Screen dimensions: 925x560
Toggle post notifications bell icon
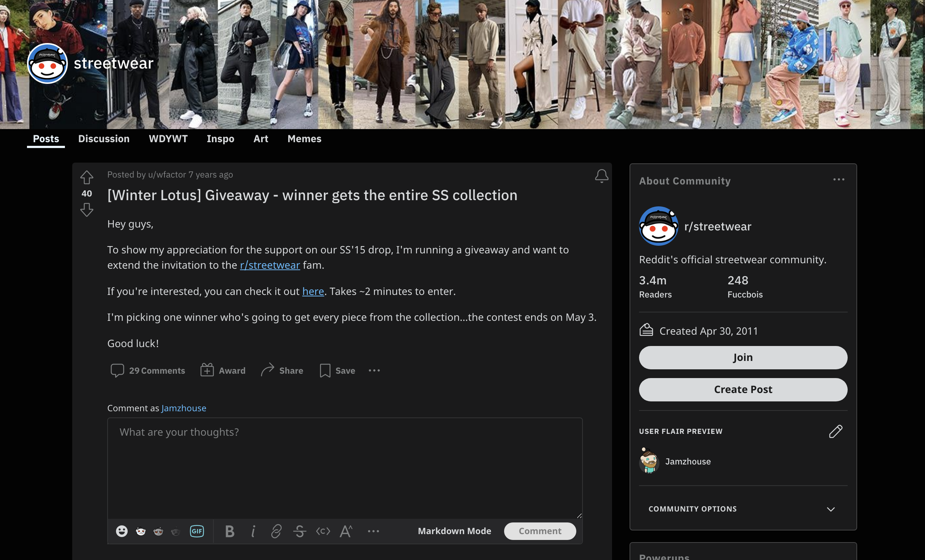pyautogui.click(x=601, y=176)
